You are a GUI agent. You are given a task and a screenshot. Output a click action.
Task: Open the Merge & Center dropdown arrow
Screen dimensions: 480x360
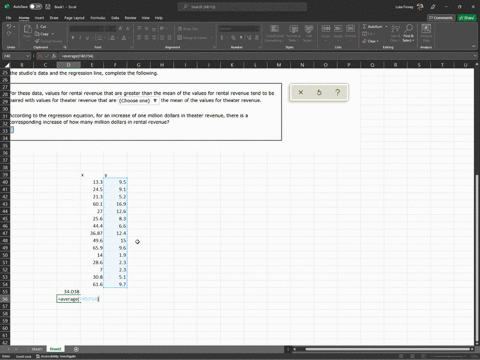point(212,38)
